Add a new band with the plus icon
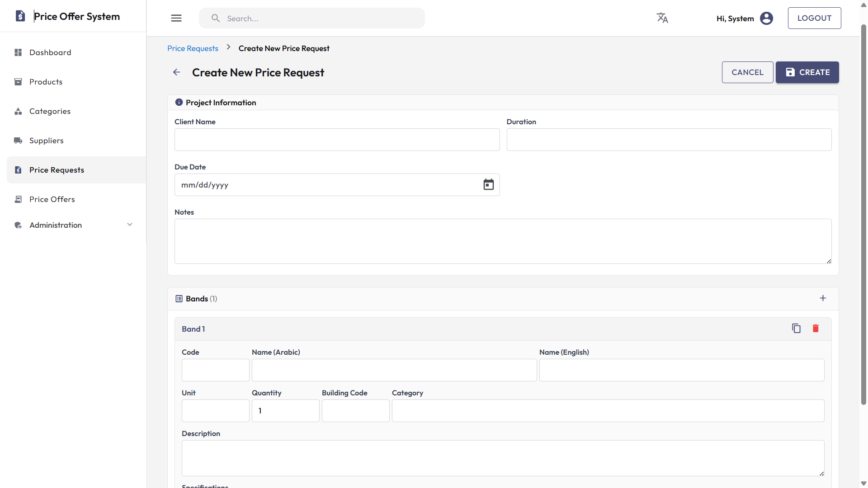This screenshot has width=868, height=488. click(x=823, y=298)
